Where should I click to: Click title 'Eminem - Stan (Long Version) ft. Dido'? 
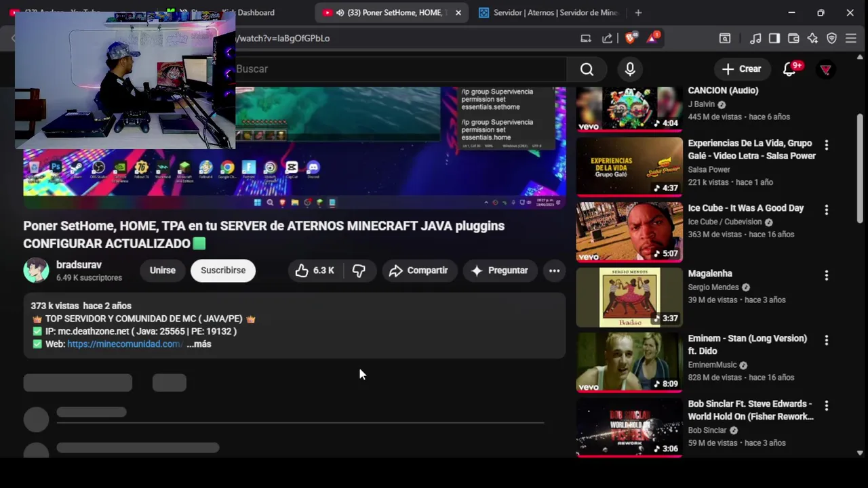tap(747, 344)
